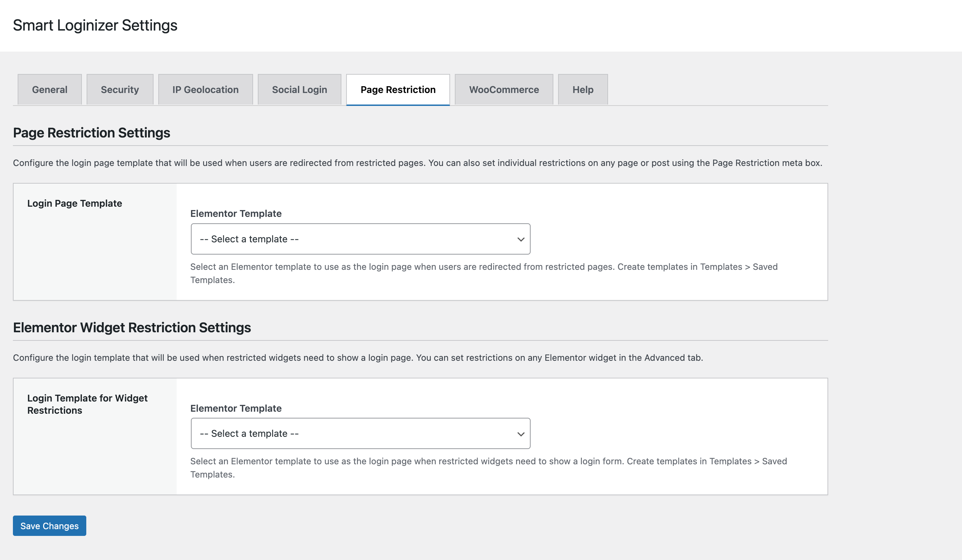Click the intro text about Page Restriction meta box
Screen dimensions: 962x560
(x=417, y=163)
